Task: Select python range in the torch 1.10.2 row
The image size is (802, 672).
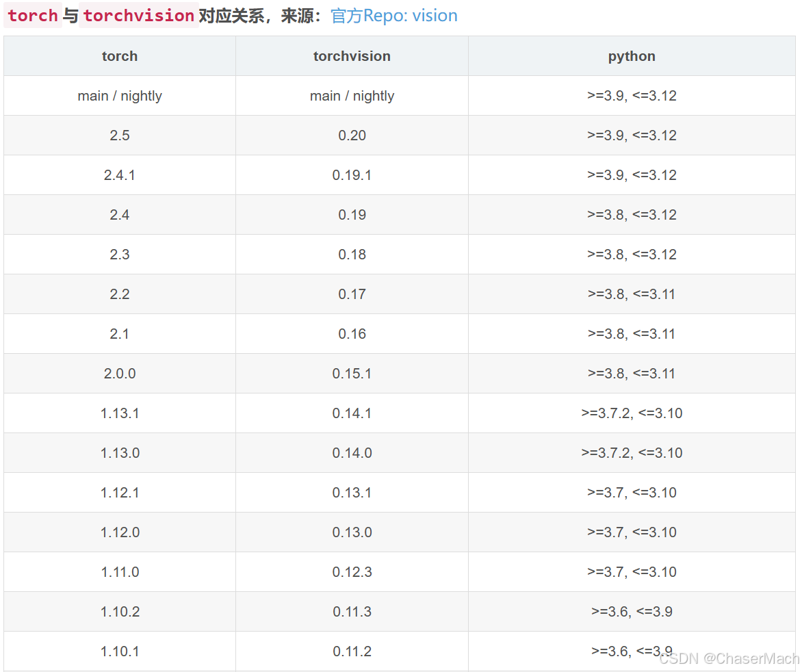Action: click(632, 612)
